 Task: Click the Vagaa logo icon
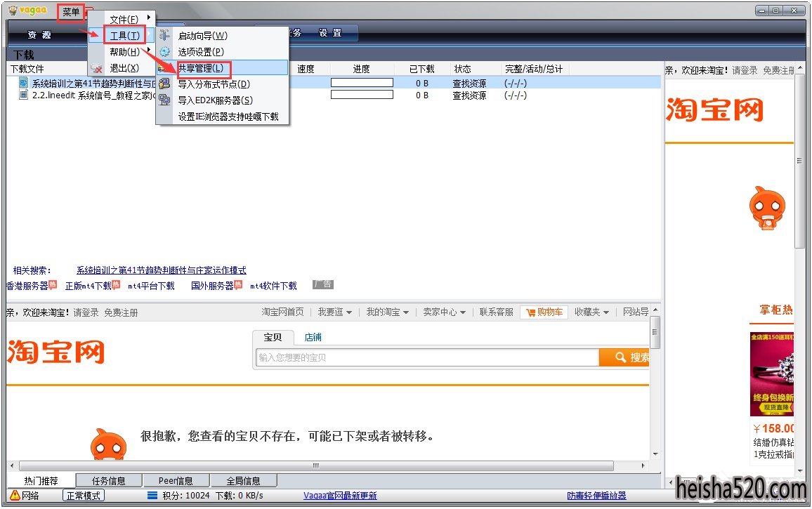tap(13, 11)
